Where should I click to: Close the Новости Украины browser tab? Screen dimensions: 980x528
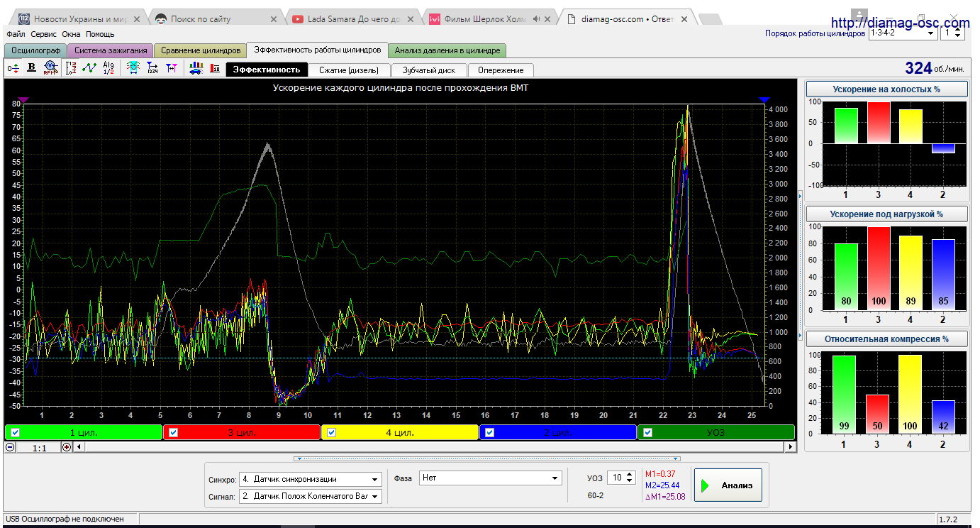tap(138, 19)
